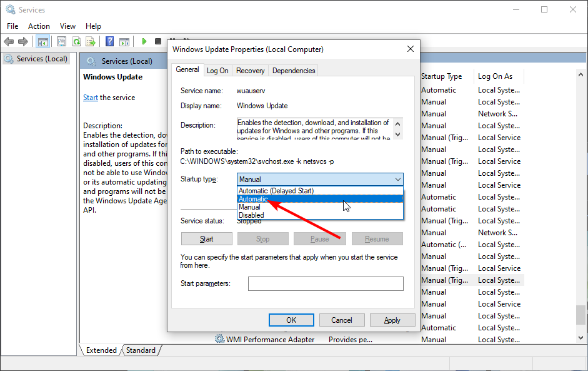The image size is (588, 371).
Task: Open Properties via the toolbar icon
Action: tap(61, 41)
